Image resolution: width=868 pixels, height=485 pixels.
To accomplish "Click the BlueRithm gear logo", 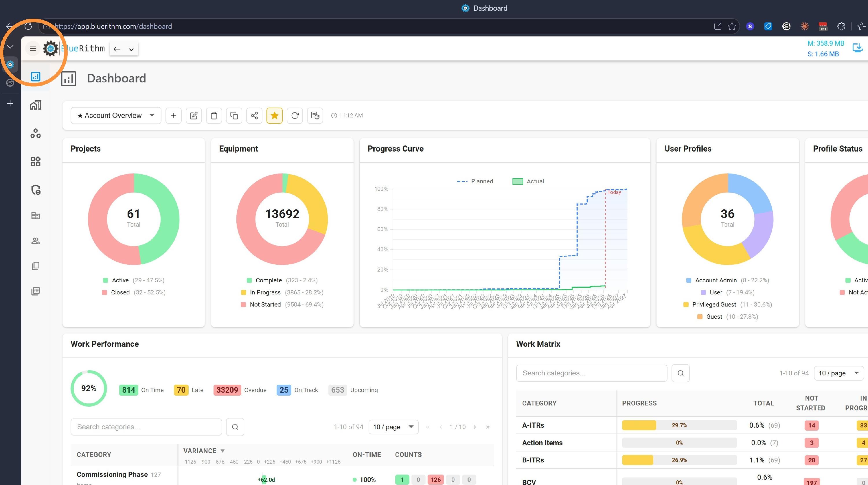I will 51,49.
